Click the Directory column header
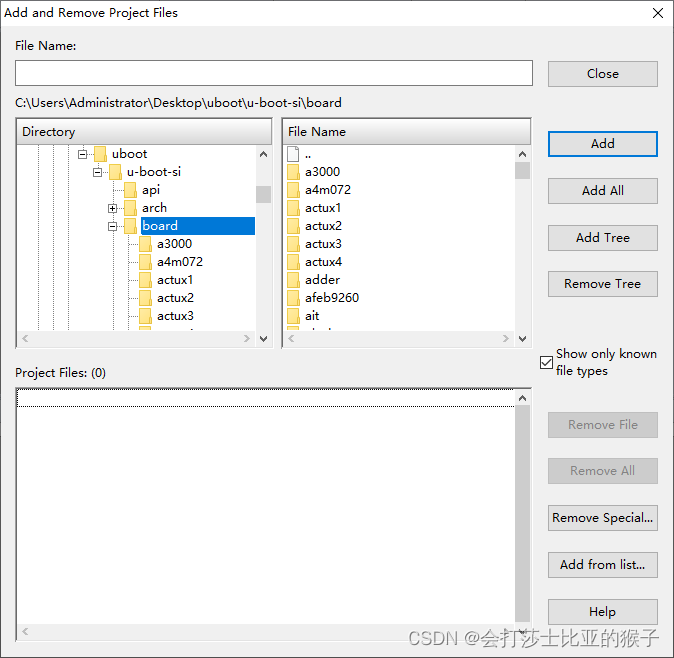Screen dimensions: 674x658 (144, 132)
